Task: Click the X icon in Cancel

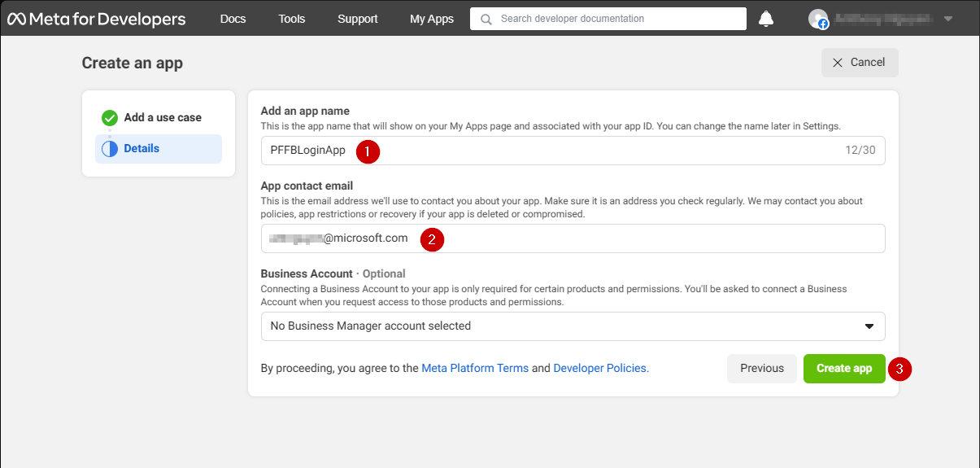Action: tap(838, 63)
